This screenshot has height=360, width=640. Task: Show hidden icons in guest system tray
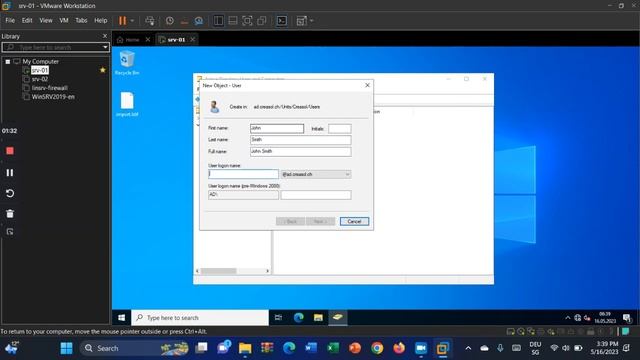point(567,318)
